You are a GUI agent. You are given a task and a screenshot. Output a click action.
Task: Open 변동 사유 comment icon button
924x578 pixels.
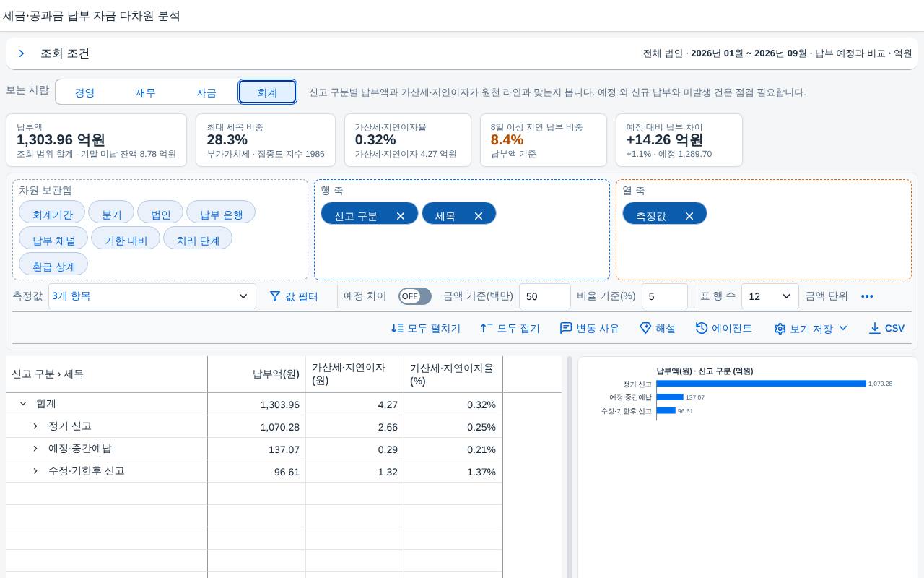point(590,328)
